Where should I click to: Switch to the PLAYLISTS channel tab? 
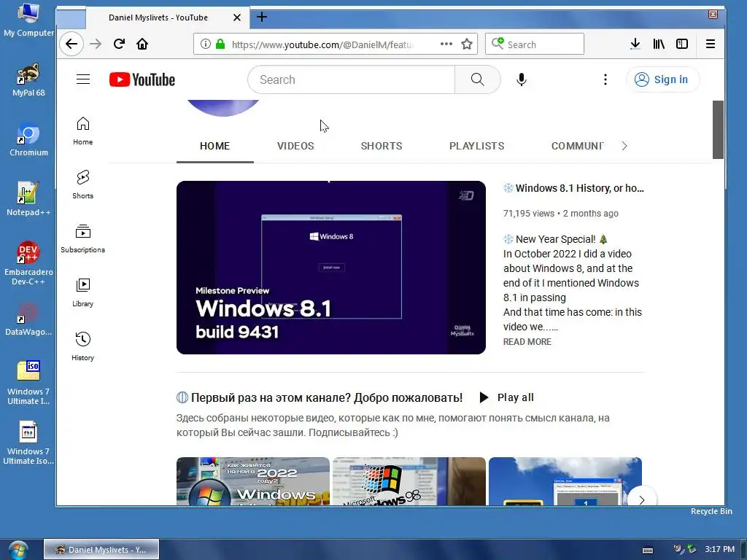477,146
